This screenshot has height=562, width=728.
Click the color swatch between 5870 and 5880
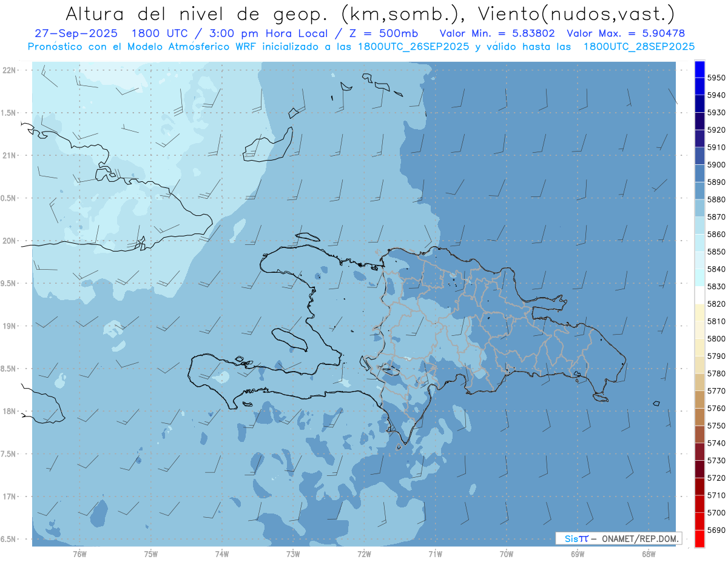699,208
